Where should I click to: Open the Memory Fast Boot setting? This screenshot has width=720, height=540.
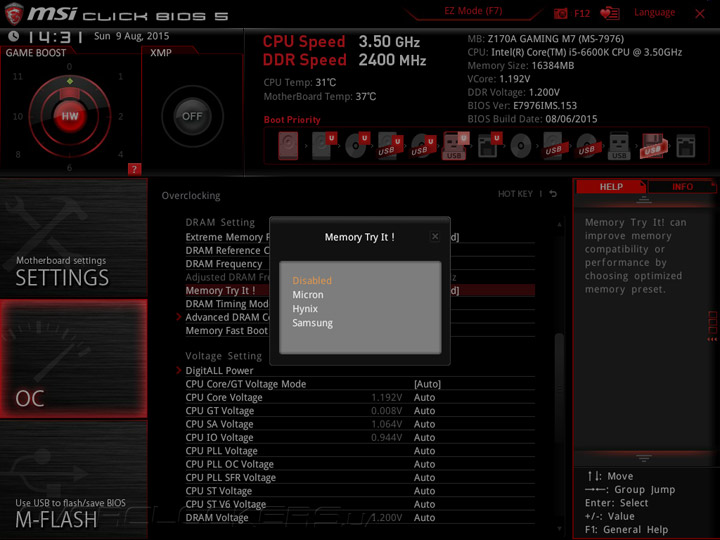226,330
